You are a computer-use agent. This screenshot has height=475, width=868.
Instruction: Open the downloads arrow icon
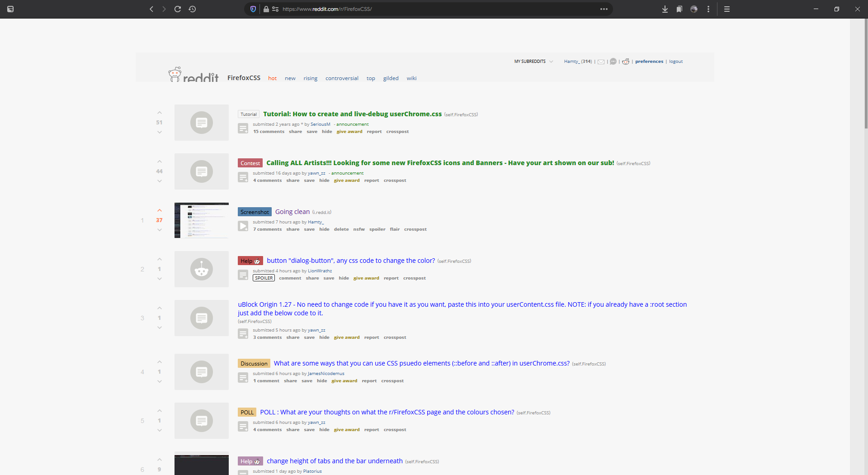pyautogui.click(x=665, y=9)
